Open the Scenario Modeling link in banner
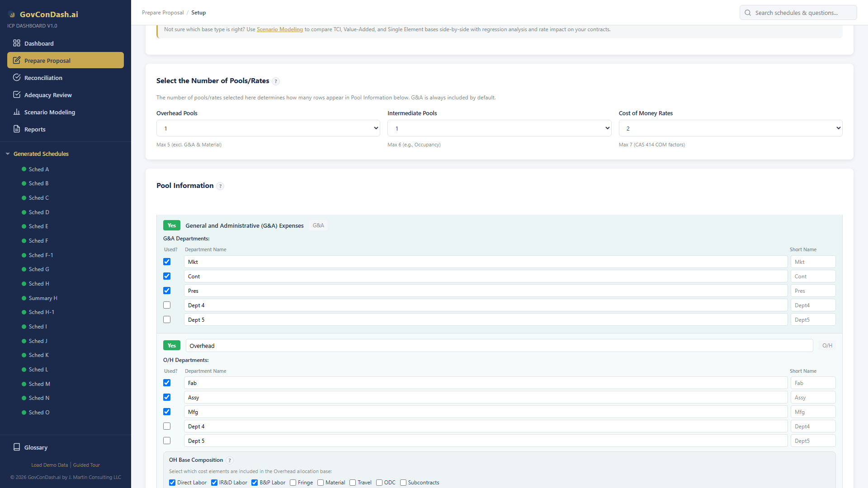Viewport: 868px width, 488px height. (x=280, y=29)
